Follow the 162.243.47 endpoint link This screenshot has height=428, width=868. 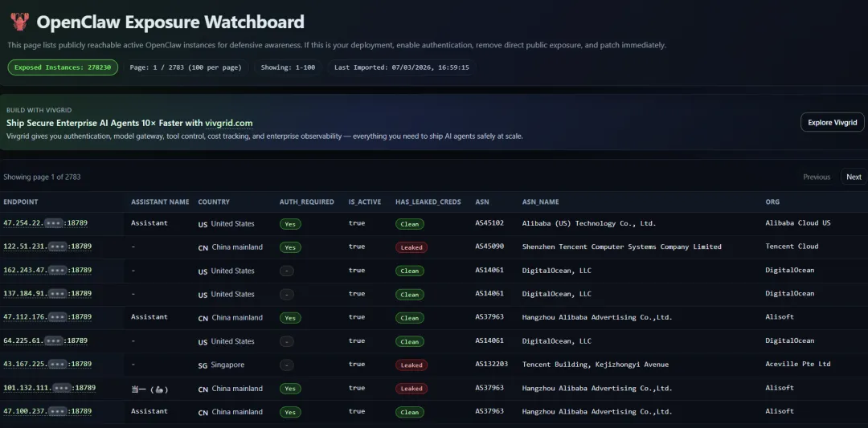tap(46, 270)
